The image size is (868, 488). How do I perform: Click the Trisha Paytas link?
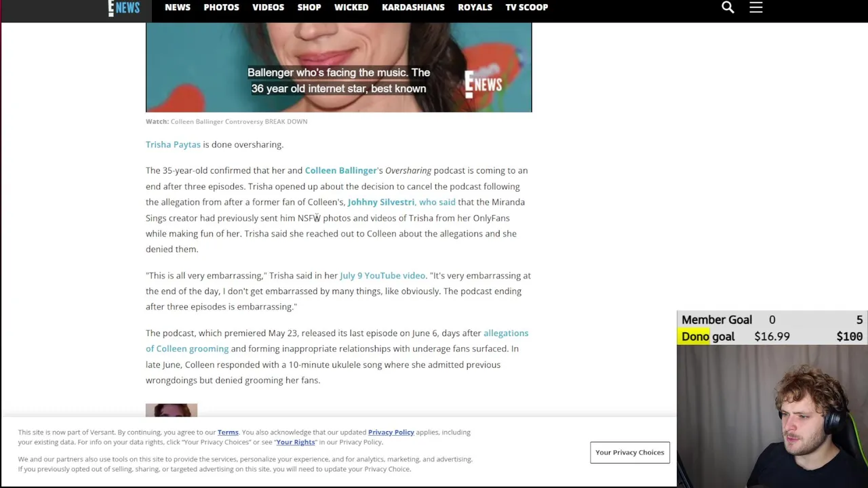tap(173, 144)
